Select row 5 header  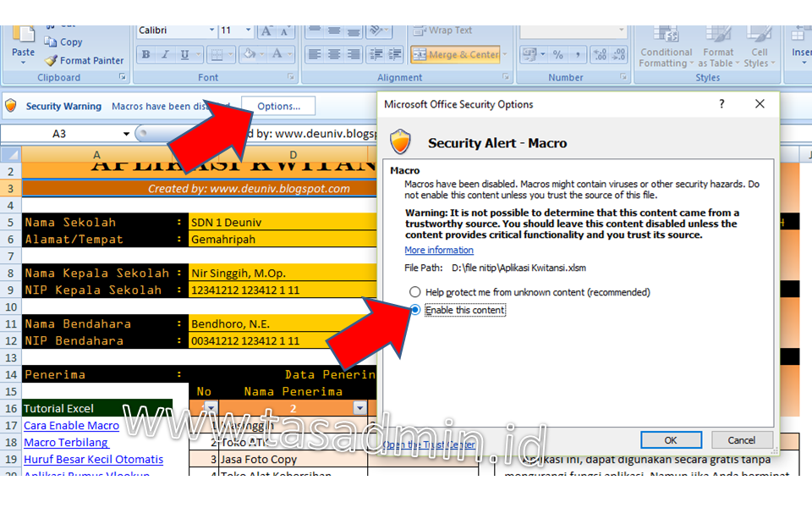coord(10,223)
